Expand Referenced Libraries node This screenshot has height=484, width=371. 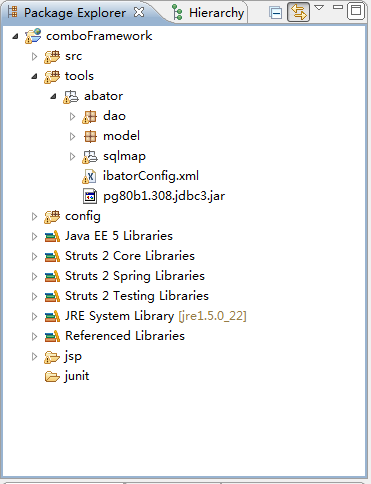(x=34, y=336)
